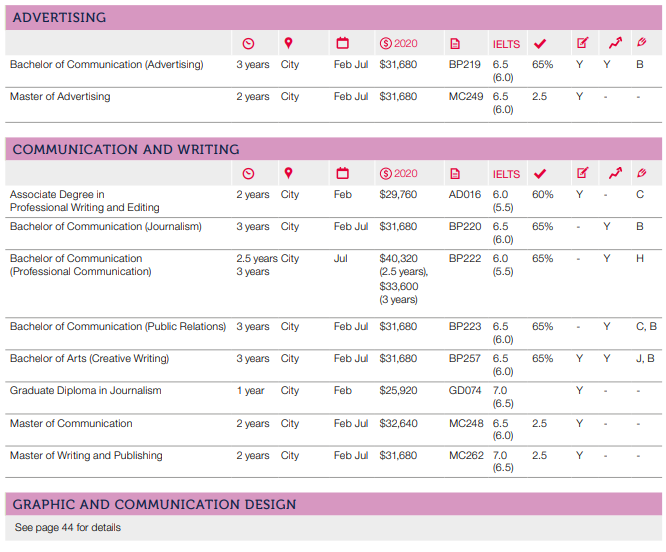Click Bachelor of Arts (Creative Writing)
The height and width of the screenshot is (552, 666).
[x=89, y=359]
